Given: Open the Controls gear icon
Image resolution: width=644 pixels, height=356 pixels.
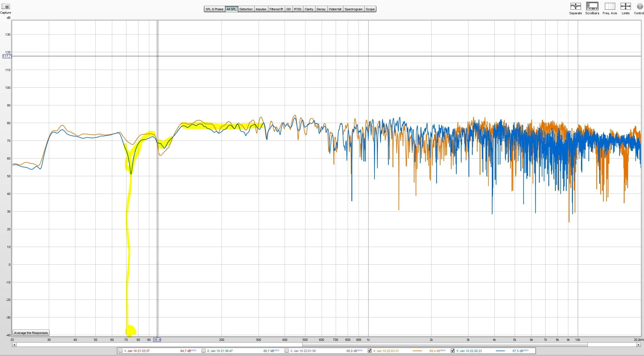Looking at the screenshot, I should tap(640, 6).
